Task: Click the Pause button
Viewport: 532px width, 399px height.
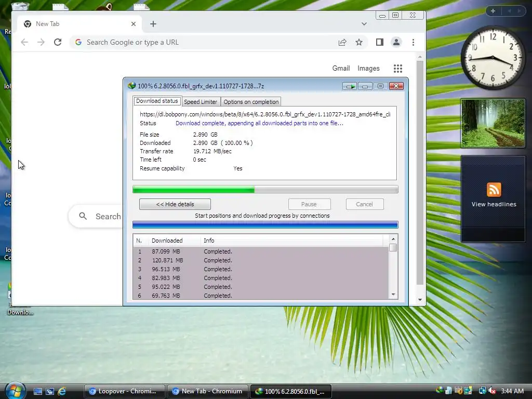Action: [x=309, y=204]
